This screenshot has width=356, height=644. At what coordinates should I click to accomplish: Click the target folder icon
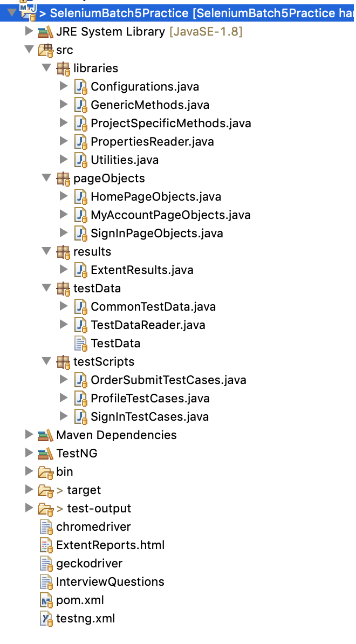[45, 490]
